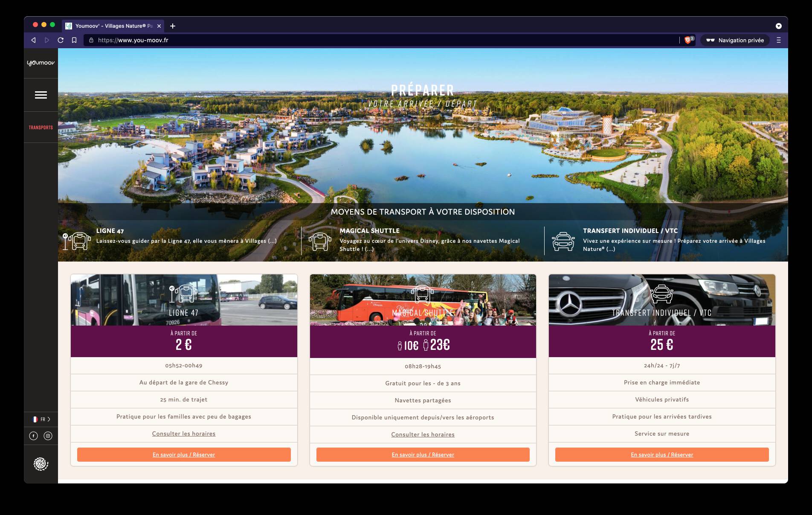Click '05h52-00h49' schedule text
The image size is (812, 515).
184,366
